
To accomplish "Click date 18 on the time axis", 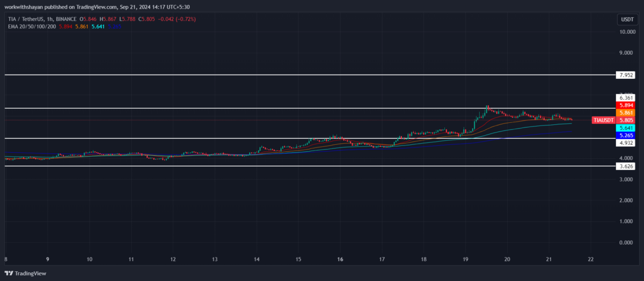I will pos(424,259).
